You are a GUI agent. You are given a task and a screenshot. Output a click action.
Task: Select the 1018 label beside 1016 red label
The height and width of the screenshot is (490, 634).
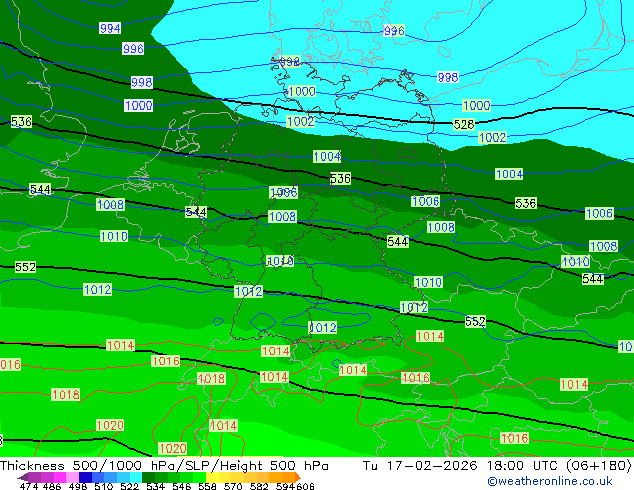pyautogui.click(x=211, y=379)
